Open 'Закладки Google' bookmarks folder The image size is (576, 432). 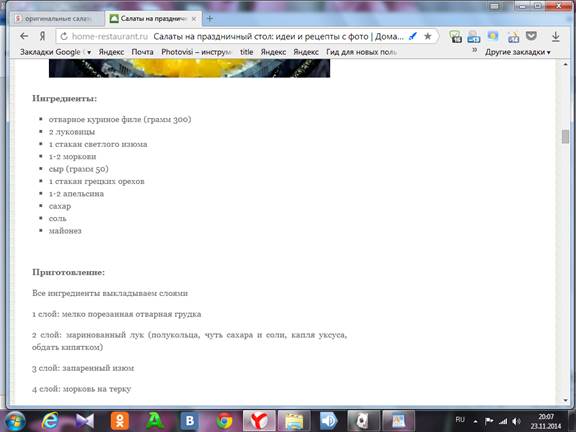pyautogui.click(x=55, y=52)
